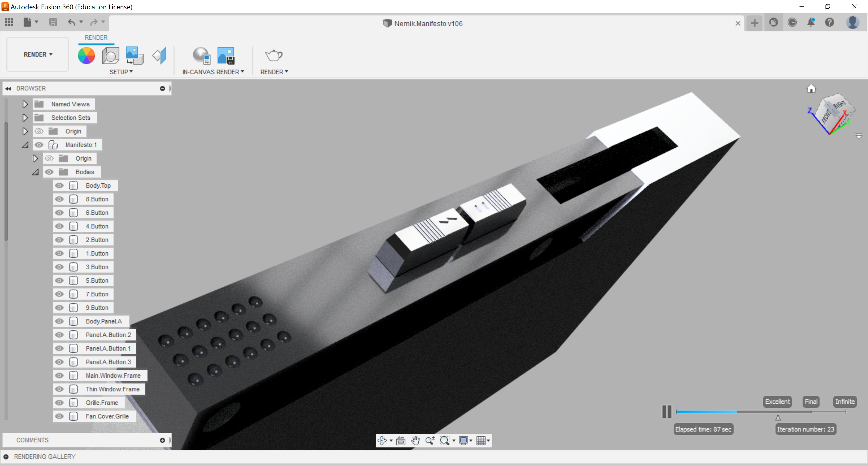The height and width of the screenshot is (466, 868).
Task: Set render quality to Excellent
Action: [x=777, y=402]
